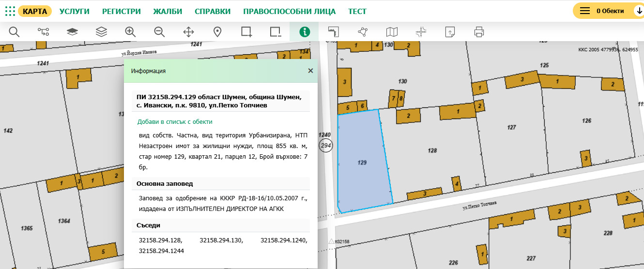644x269 pixels.
Task: Select the measure ruler tool
Action: pos(333,32)
